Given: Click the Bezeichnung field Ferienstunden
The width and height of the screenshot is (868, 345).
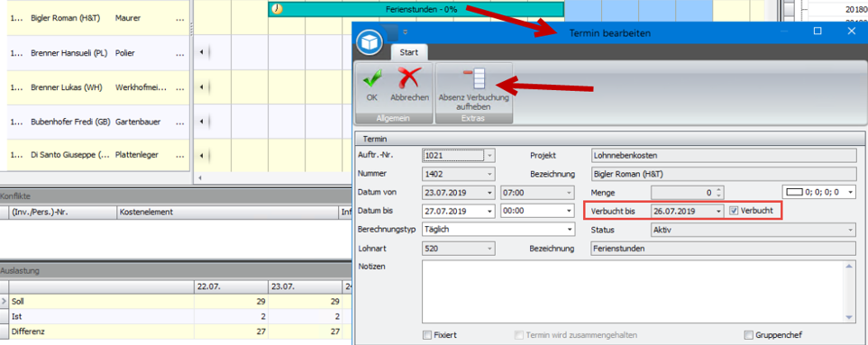Looking at the screenshot, I should [724, 249].
